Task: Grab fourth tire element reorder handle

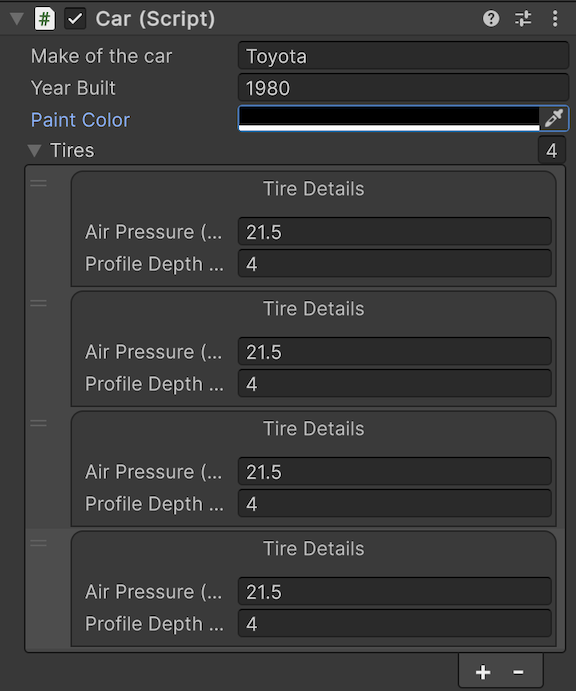Action: [x=38, y=543]
